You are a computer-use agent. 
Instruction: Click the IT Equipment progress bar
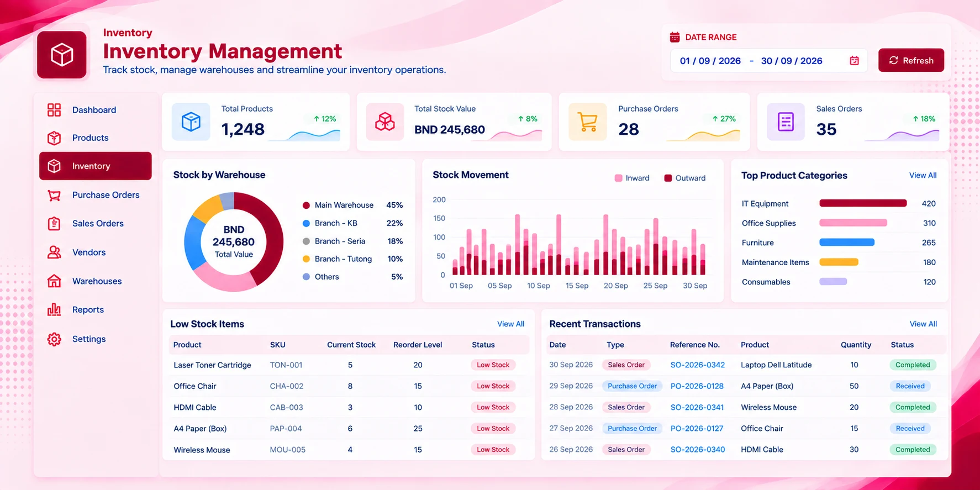[x=863, y=203]
